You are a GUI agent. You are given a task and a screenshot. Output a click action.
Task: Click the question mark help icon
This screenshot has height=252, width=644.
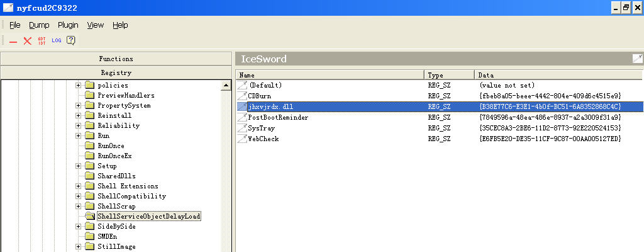tap(71, 40)
